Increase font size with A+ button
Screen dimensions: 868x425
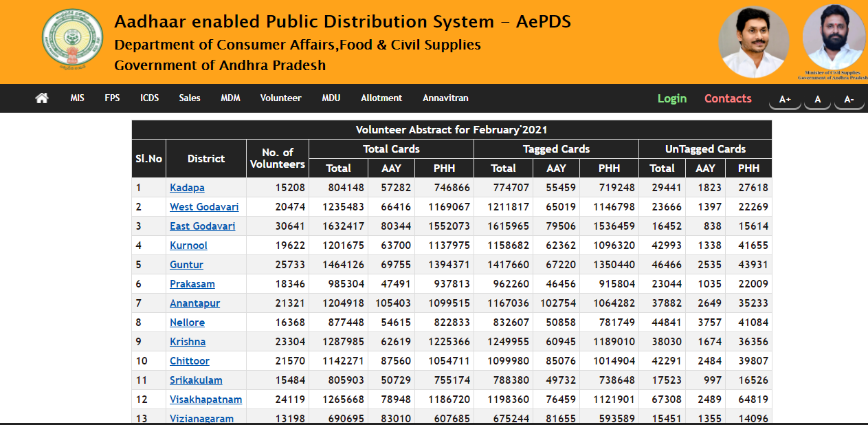(785, 100)
